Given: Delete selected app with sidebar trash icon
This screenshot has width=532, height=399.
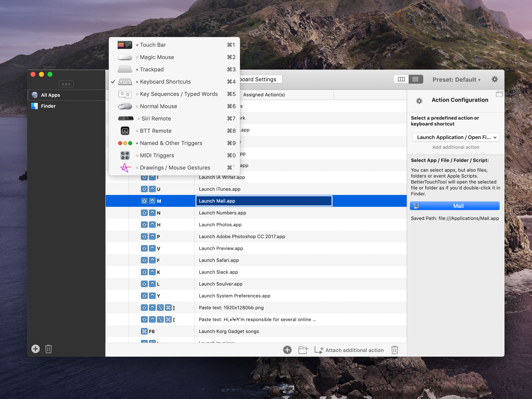Looking at the screenshot, I should [49, 349].
